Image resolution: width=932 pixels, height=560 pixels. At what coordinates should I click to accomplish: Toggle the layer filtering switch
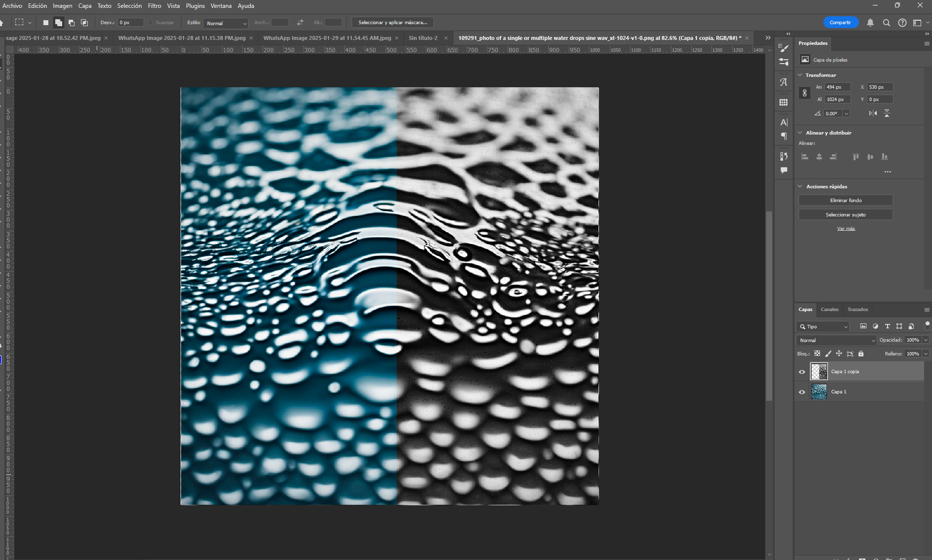[x=927, y=325]
